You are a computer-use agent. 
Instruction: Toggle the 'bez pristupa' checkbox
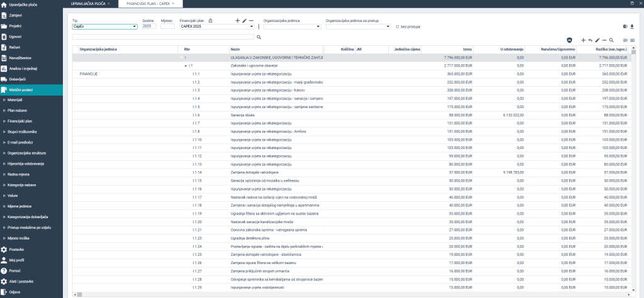click(397, 26)
